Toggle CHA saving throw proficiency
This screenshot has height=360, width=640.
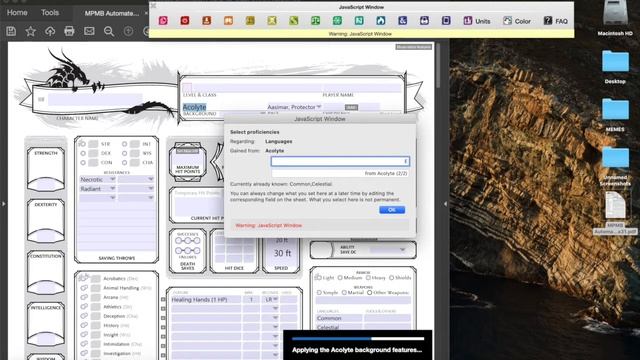pyautogui.click(x=124, y=162)
